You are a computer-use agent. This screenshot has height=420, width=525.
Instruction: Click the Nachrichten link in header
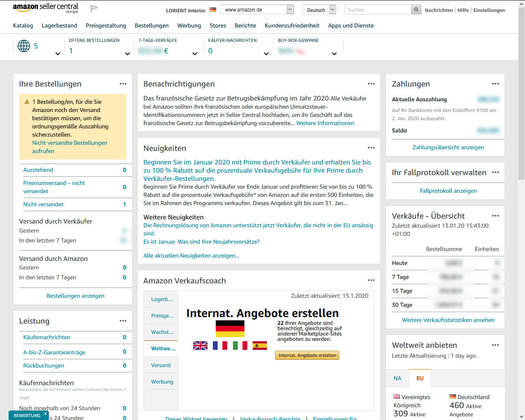[439, 10]
